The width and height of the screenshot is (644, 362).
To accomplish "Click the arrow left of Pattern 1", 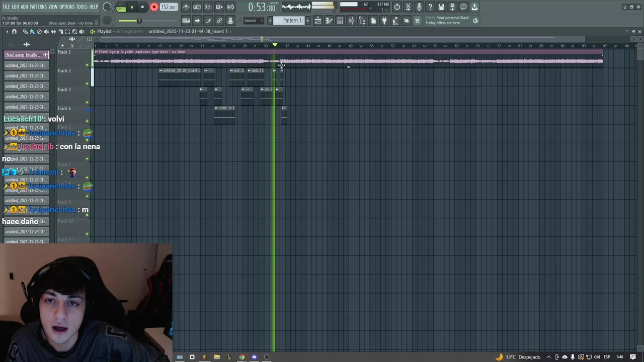I will [x=270, y=21].
